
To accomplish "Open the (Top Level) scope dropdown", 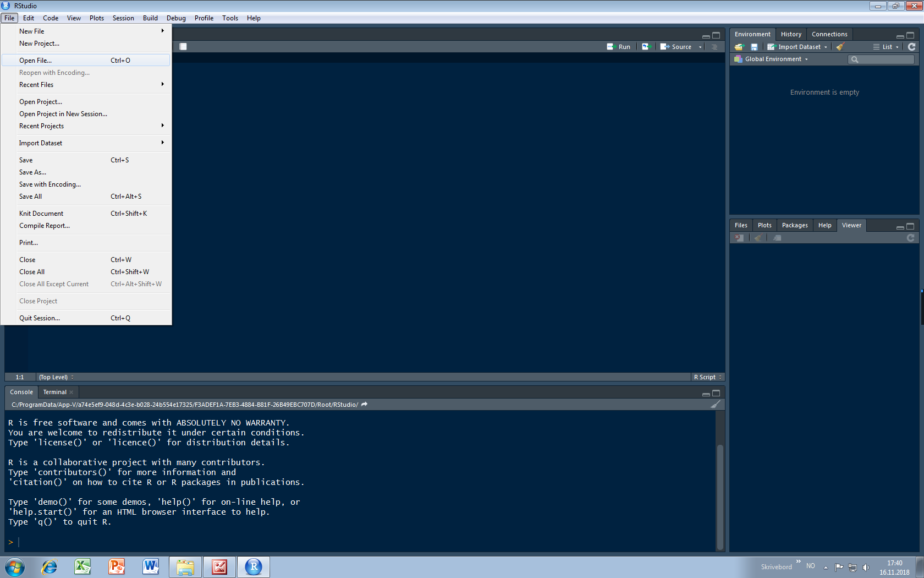I will click(x=56, y=377).
